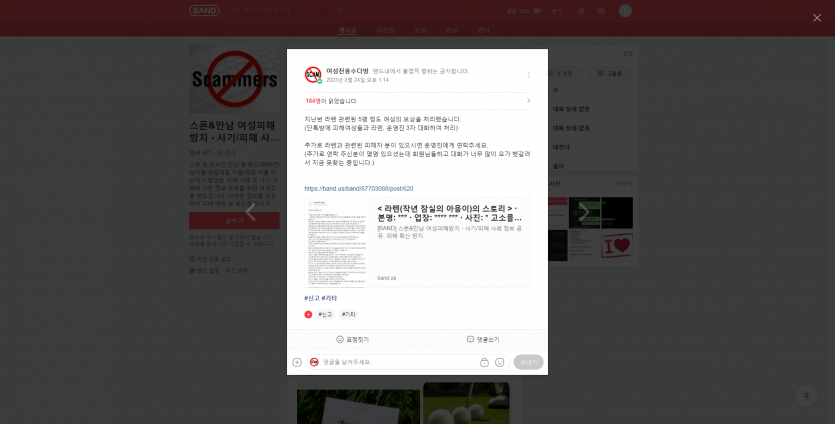This screenshot has width=835, height=424.
Task: Click the emoji react face icon
Action: [340, 339]
